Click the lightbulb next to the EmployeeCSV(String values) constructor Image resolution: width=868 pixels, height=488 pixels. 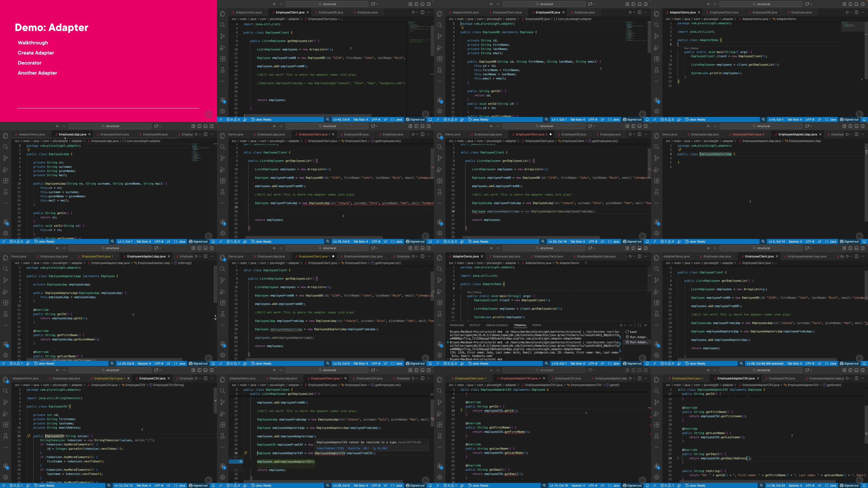29,436
